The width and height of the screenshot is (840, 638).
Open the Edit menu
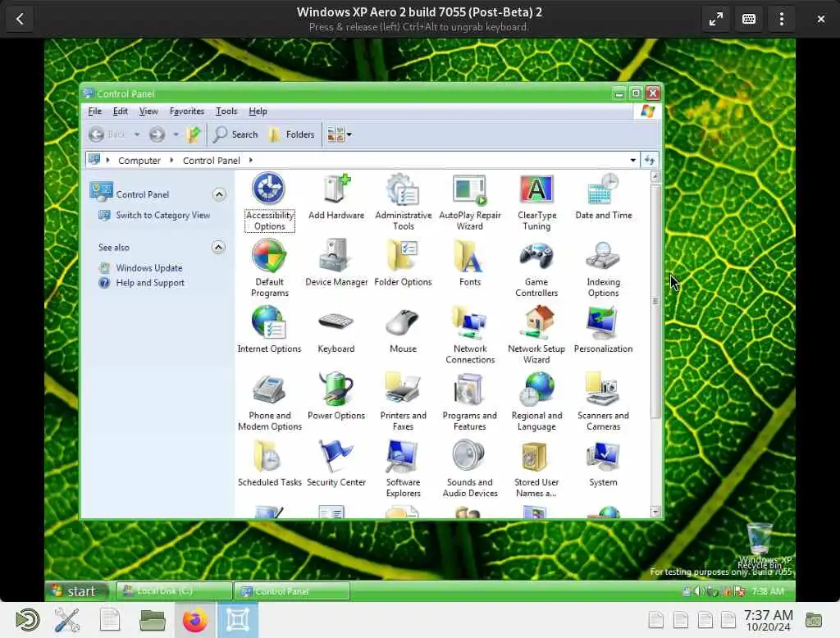coord(120,112)
